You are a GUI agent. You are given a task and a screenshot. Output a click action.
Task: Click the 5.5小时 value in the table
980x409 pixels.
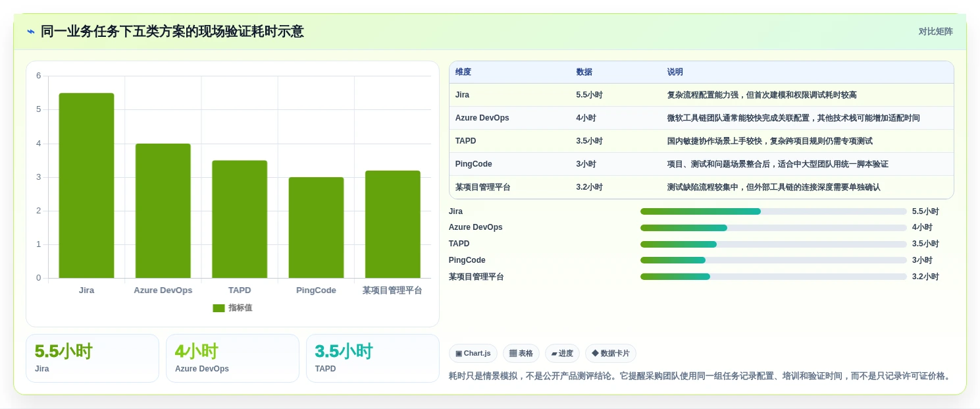coord(589,95)
